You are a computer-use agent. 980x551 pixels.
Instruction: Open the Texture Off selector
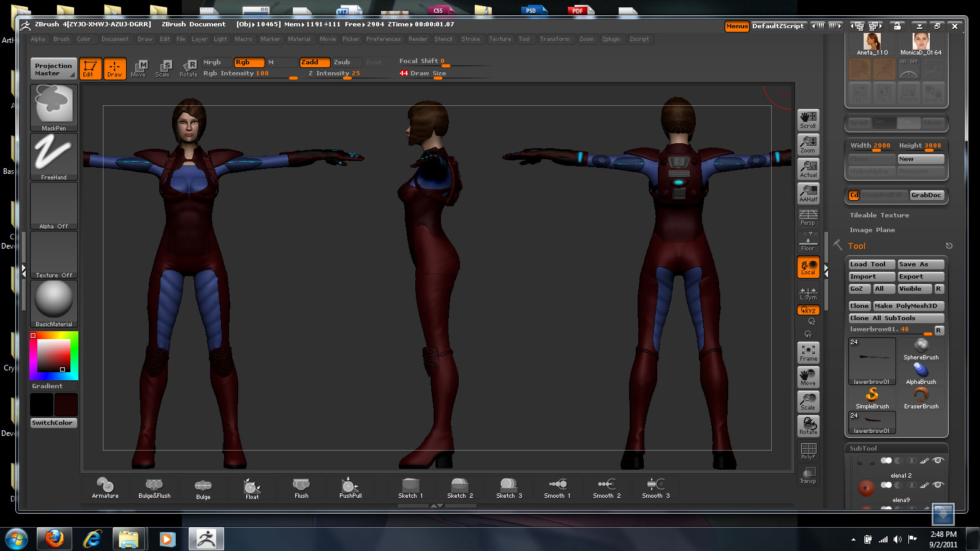point(54,254)
